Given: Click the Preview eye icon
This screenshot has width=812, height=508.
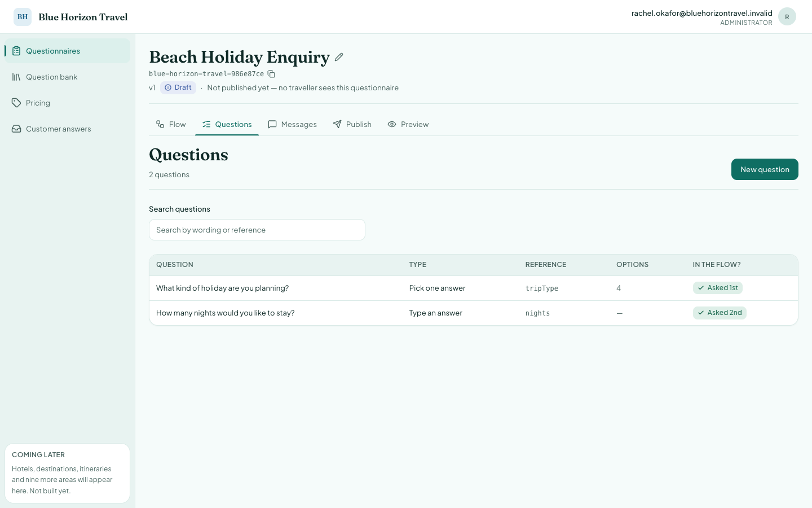Looking at the screenshot, I should (392, 124).
